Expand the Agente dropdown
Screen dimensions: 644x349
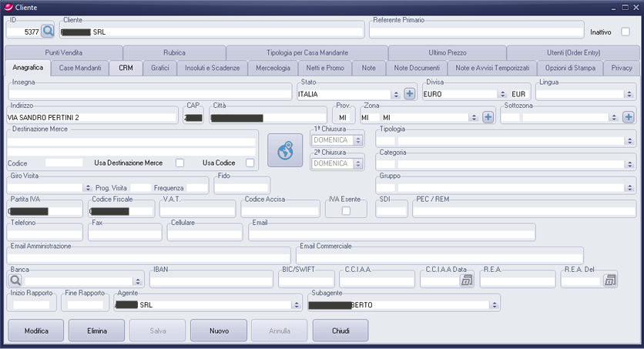[x=296, y=305]
